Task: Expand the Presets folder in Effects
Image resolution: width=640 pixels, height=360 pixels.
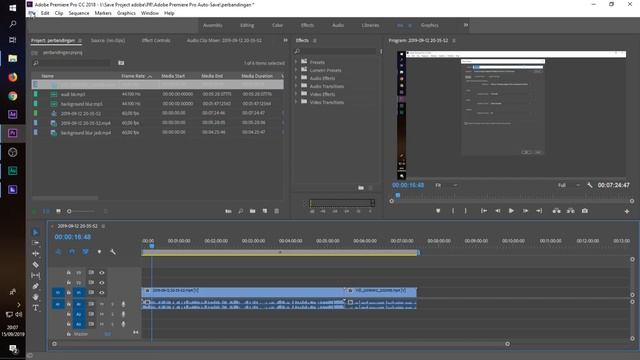Action: 296,62
